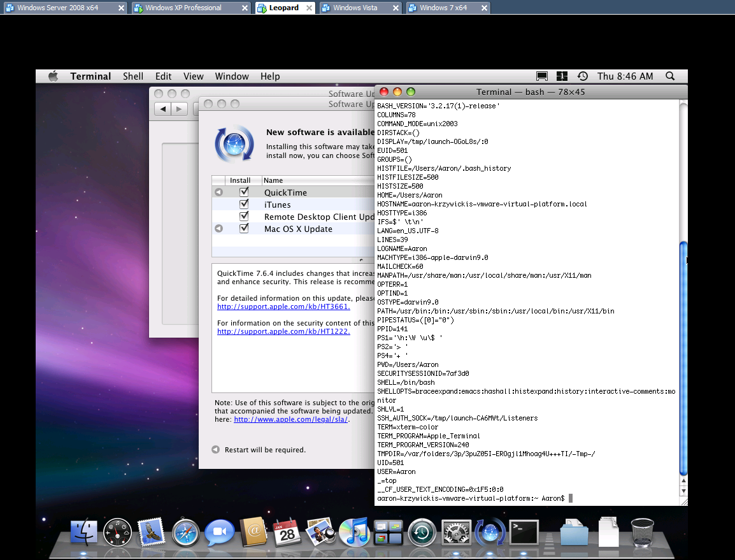Switch to Windows Vista tab
The height and width of the screenshot is (560, 735).
point(361,8)
